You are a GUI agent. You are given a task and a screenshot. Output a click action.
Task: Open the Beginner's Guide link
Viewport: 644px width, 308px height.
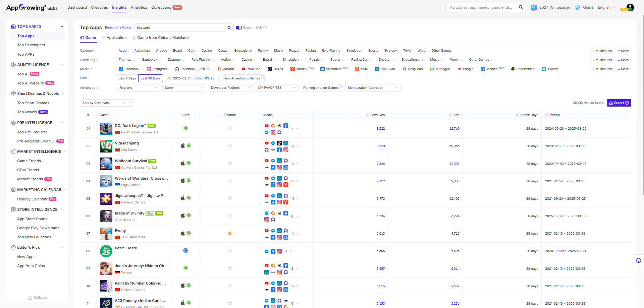118,27
